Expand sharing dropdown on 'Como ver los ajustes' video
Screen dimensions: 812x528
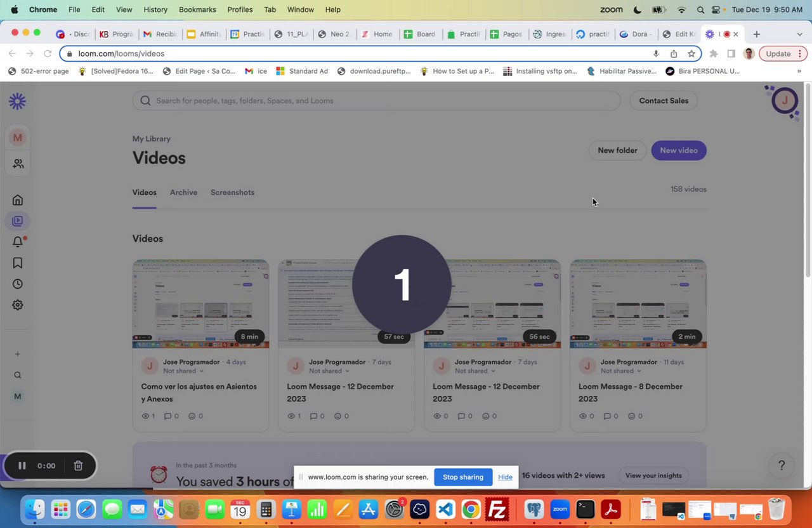coord(183,371)
